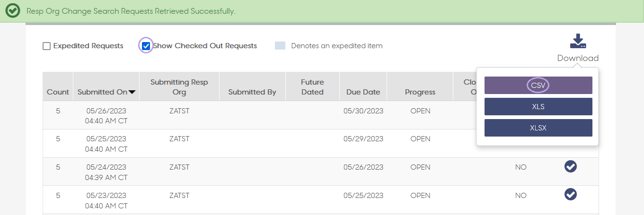Sort by Due Date column header
This screenshot has width=644, height=215.
(x=363, y=92)
